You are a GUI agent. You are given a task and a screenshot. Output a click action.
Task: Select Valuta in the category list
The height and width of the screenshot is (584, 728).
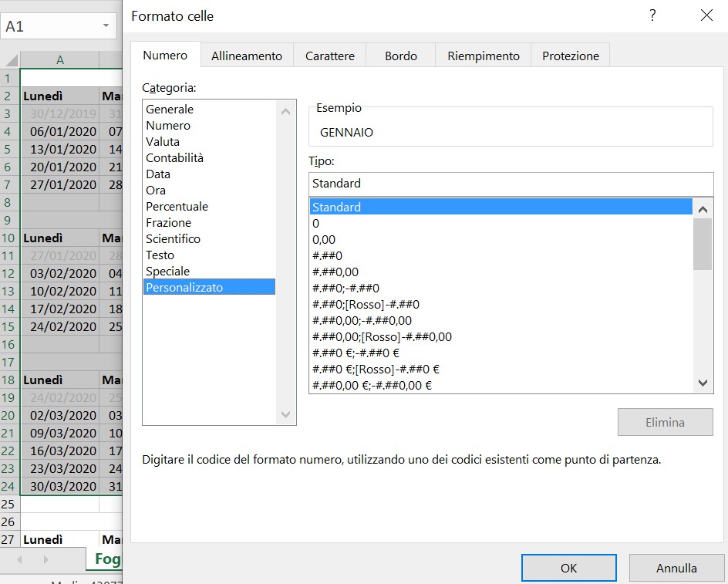[163, 142]
